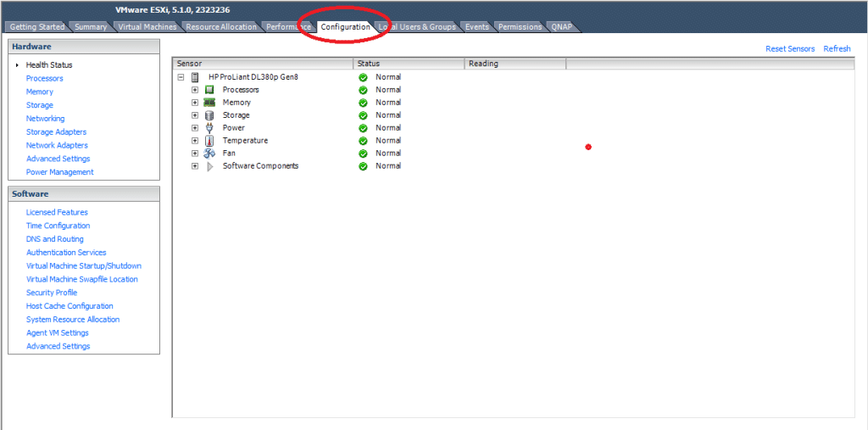Viewport: 868px width, 430px height.
Task: Open the QNAP tab
Action: 561,26
